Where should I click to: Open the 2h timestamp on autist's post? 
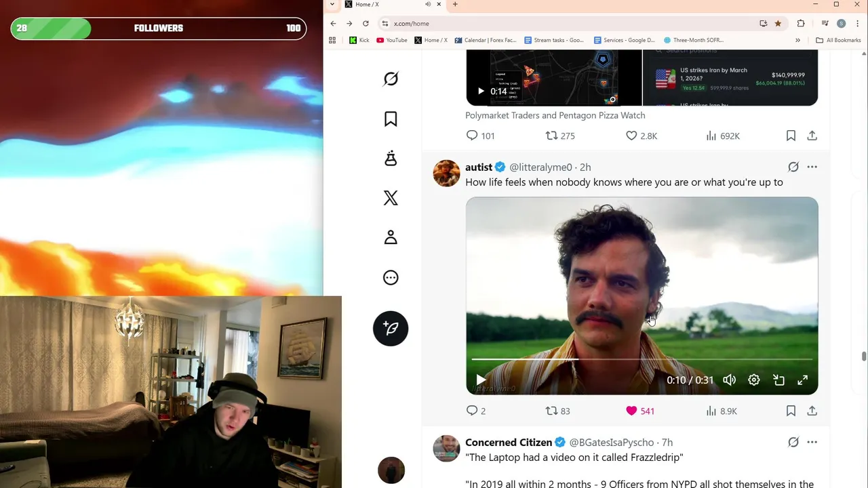(x=585, y=167)
